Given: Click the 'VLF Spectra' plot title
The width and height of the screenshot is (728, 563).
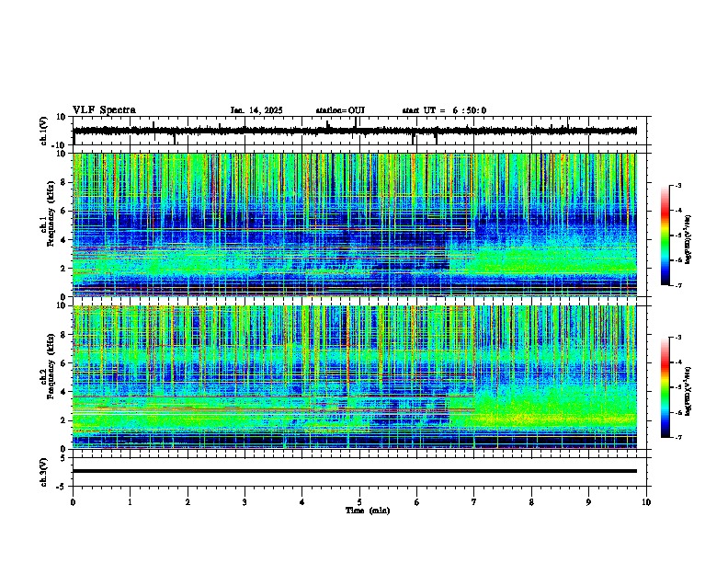Looking at the screenshot, I should tap(104, 110).
